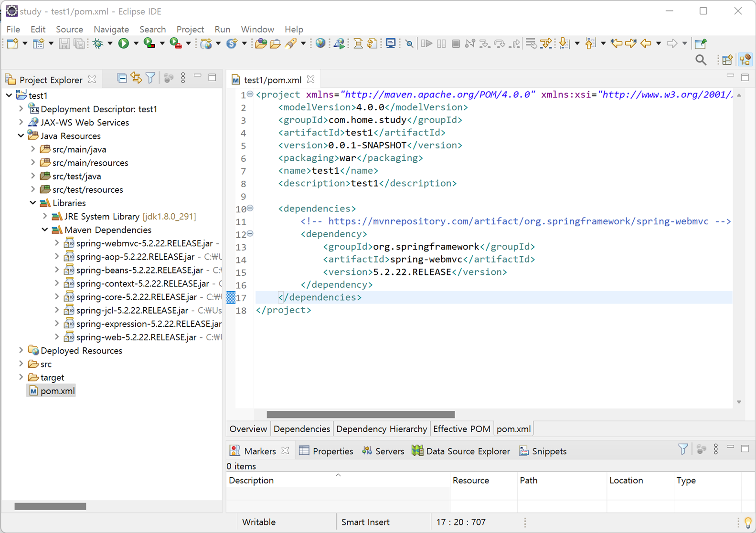
Task: Open the Navigate menu
Action: click(111, 29)
